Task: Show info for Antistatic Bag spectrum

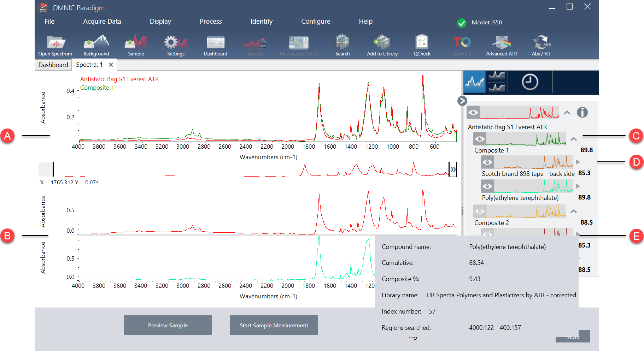Action: [582, 112]
